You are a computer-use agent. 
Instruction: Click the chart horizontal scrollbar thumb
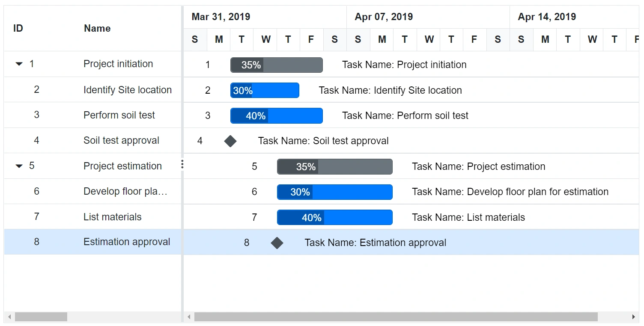[x=396, y=317]
